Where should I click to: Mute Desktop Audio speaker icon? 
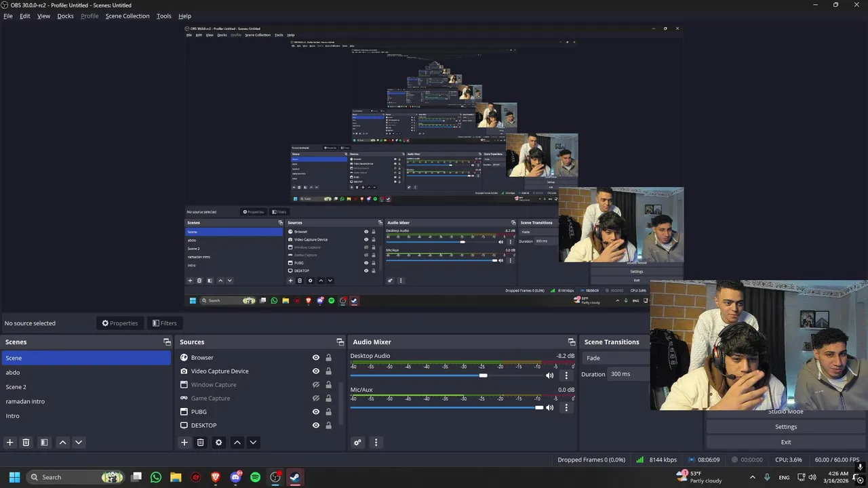pos(550,375)
